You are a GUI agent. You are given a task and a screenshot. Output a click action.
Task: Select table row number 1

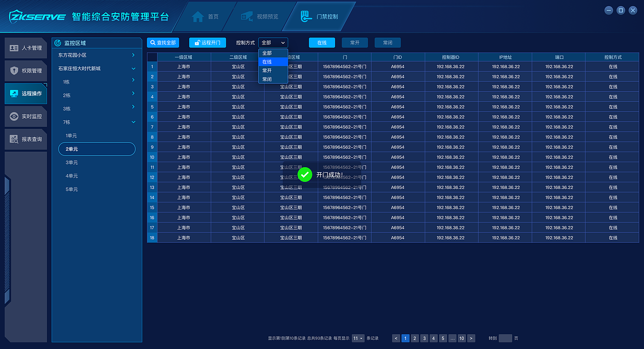point(393,66)
